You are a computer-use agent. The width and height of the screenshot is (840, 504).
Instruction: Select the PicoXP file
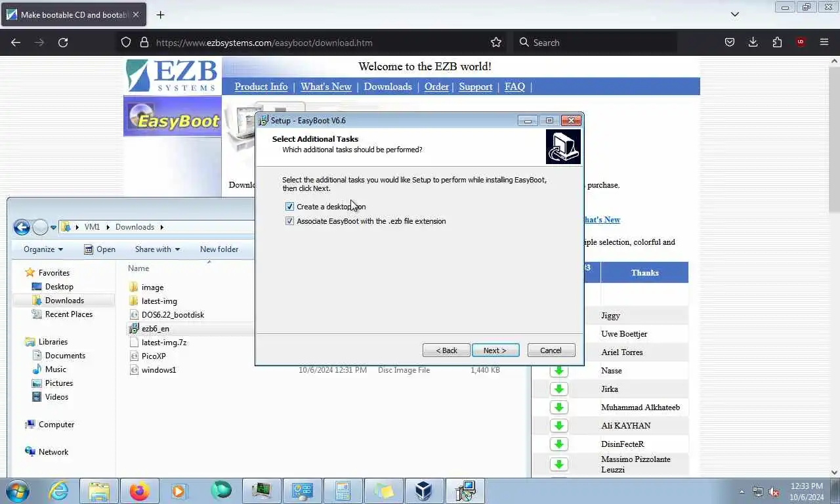pyautogui.click(x=154, y=356)
